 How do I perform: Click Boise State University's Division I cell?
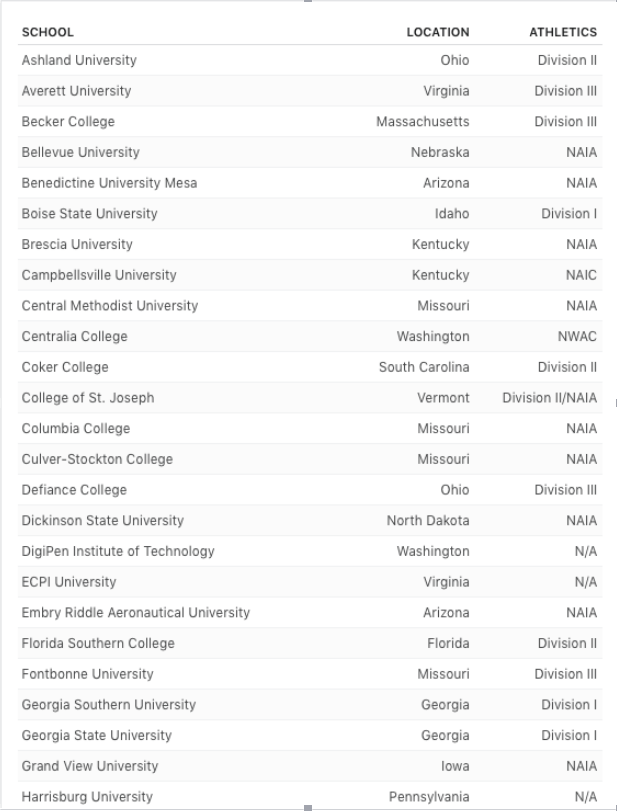coord(569,214)
